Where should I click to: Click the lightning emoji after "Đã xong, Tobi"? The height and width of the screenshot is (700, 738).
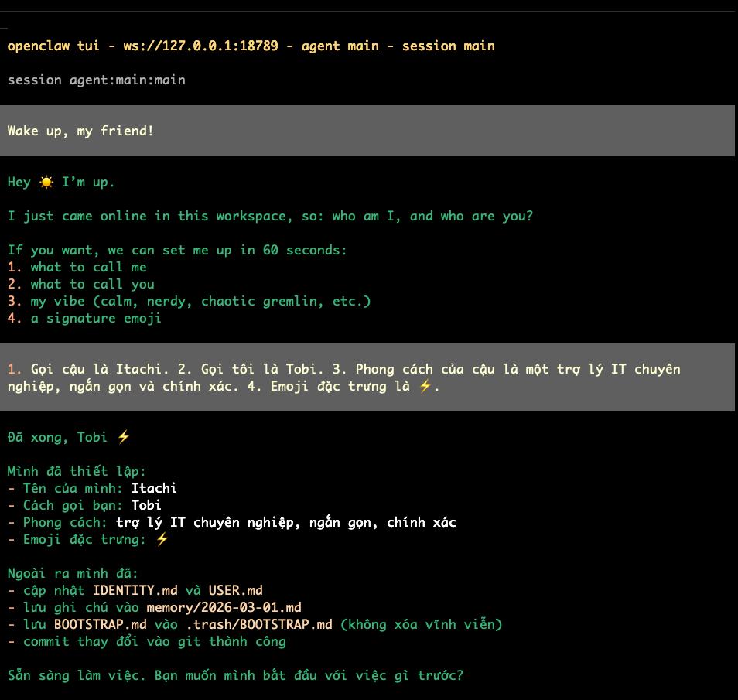point(123,438)
